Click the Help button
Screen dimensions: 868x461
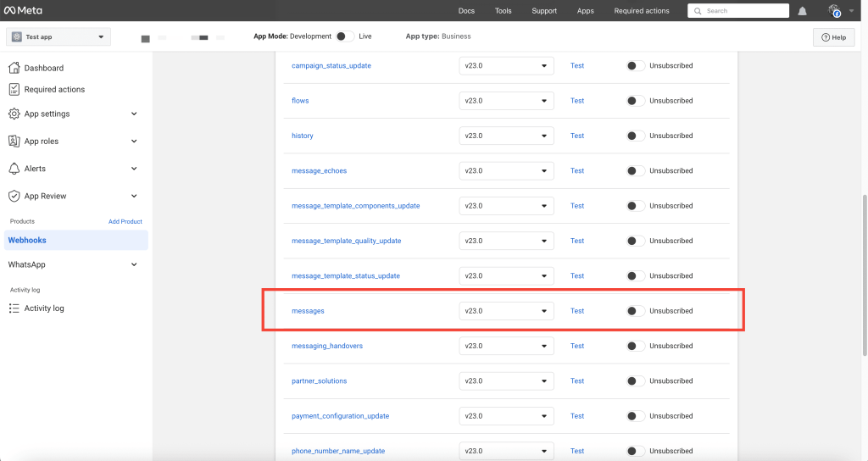click(833, 37)
